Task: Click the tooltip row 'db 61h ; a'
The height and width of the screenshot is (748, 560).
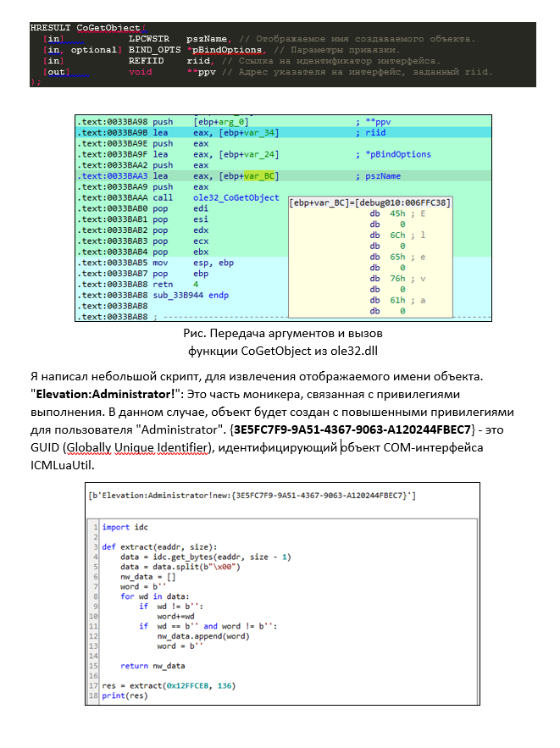Action: point(397,300)
